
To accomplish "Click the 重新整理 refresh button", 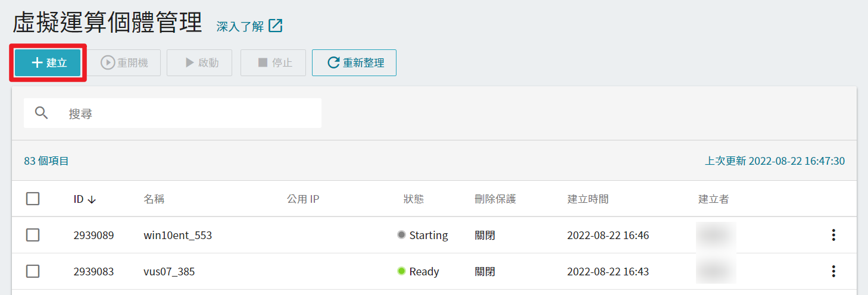I will (354, 63).
